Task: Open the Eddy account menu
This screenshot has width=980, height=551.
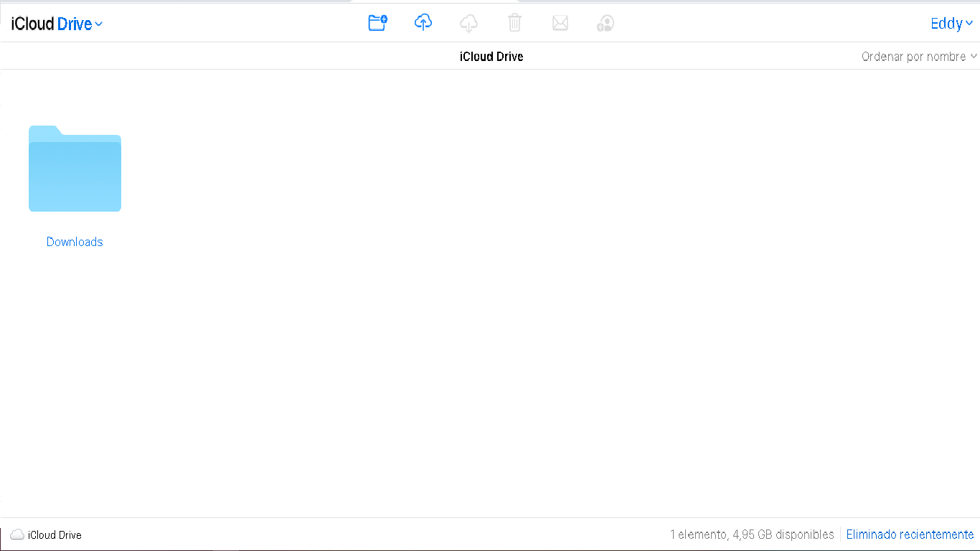Action: coord(951,24)
